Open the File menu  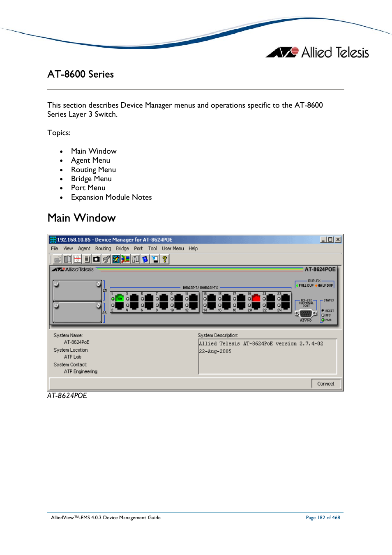[x=55, y=249]
